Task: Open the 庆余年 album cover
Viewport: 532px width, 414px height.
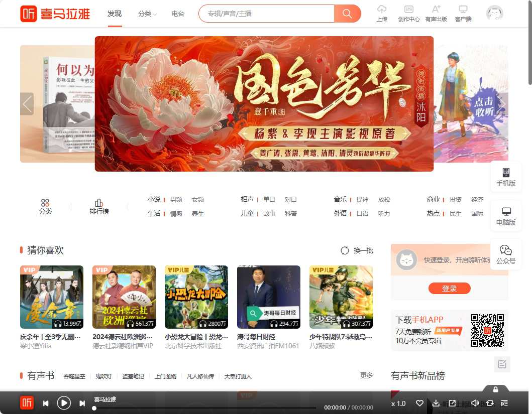Action: tap(52, 297)
